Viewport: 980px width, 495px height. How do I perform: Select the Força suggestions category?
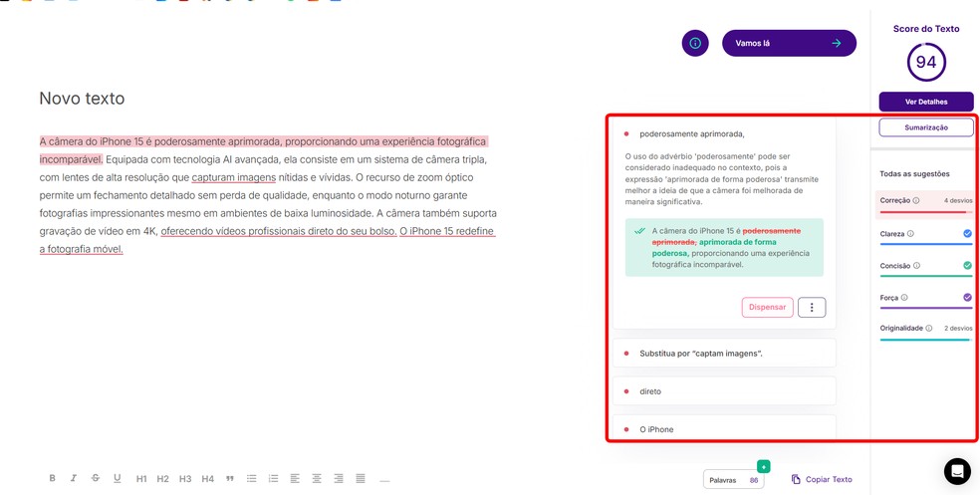pyautogui.click(x=925, y=300)
